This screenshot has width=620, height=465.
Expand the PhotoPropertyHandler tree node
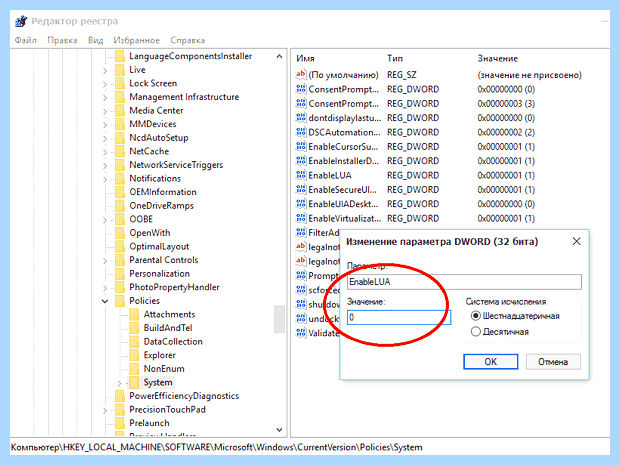(x=105, y=288)
